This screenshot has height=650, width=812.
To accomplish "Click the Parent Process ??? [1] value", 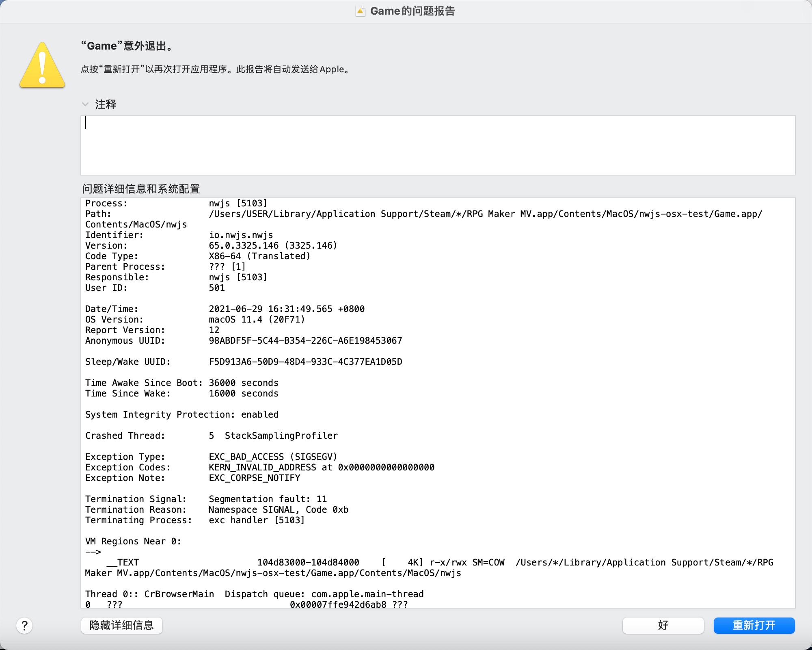I will tap(227, 266).
